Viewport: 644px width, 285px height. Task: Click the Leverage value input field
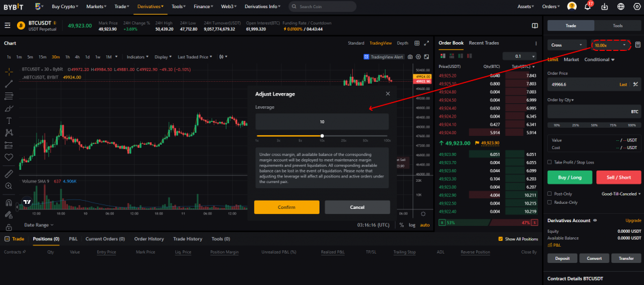click(x=322, y=122)
